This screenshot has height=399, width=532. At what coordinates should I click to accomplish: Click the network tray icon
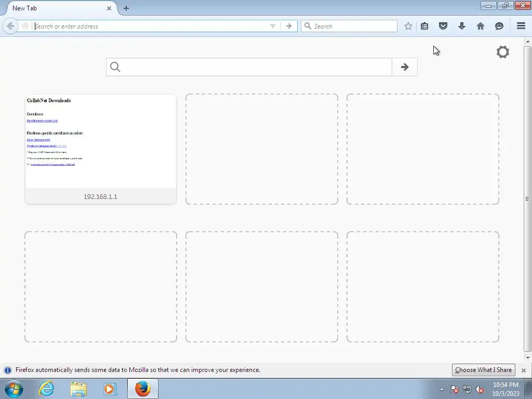click(x=467, y=389)
